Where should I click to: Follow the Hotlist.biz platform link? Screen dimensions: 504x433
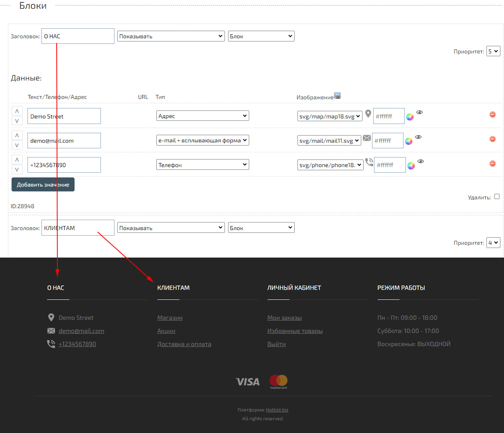(277, 410)
